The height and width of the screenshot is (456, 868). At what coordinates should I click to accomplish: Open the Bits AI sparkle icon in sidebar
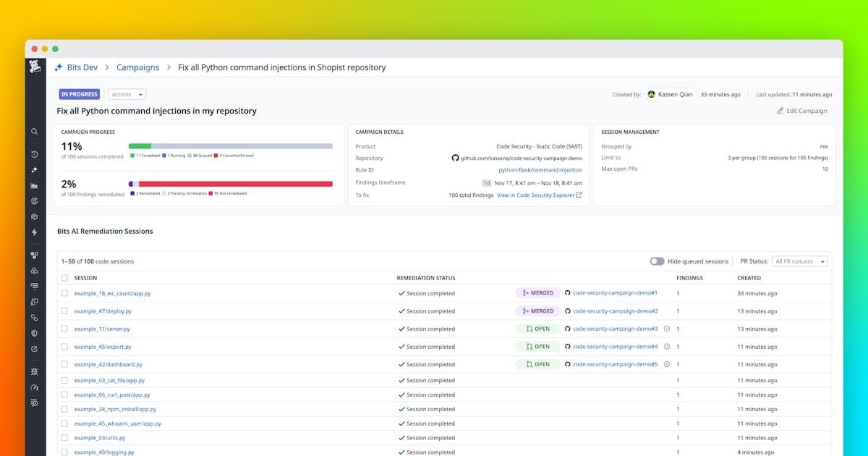[34, 170]
